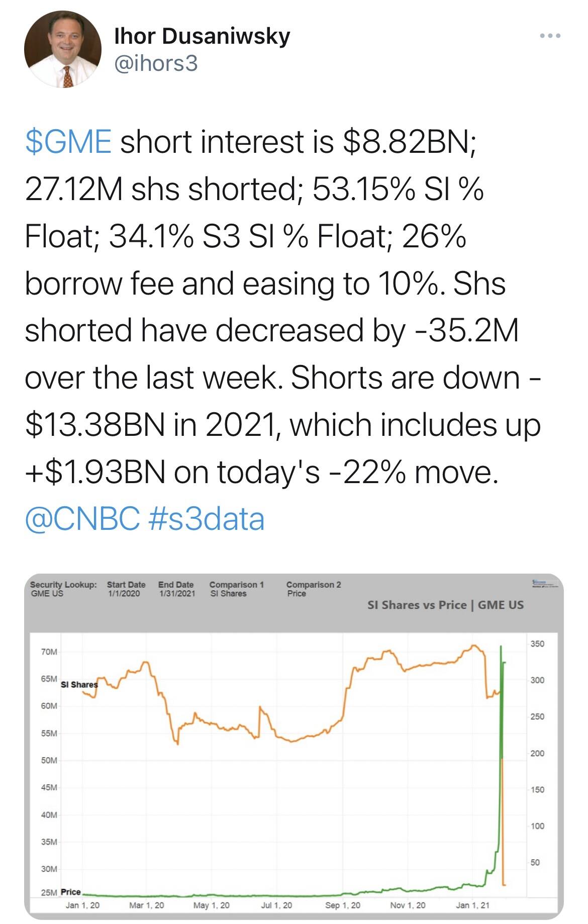Click the green price spike peak

501,646
